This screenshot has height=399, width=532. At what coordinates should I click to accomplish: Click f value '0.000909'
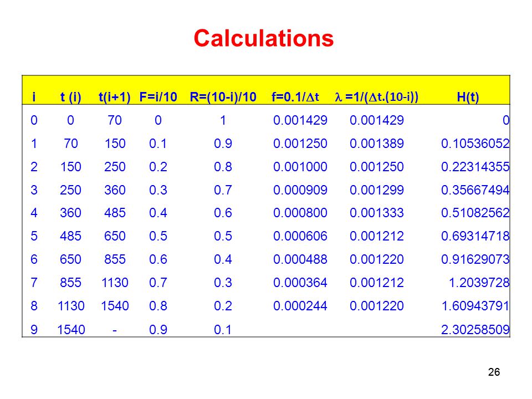pyautogui.click(x=300, y=190)
